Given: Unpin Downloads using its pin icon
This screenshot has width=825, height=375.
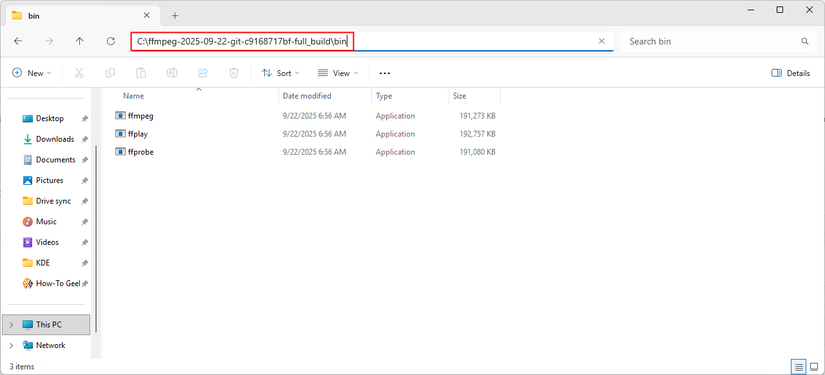Looking at the screenshot, I should click(x=85, y=139).
